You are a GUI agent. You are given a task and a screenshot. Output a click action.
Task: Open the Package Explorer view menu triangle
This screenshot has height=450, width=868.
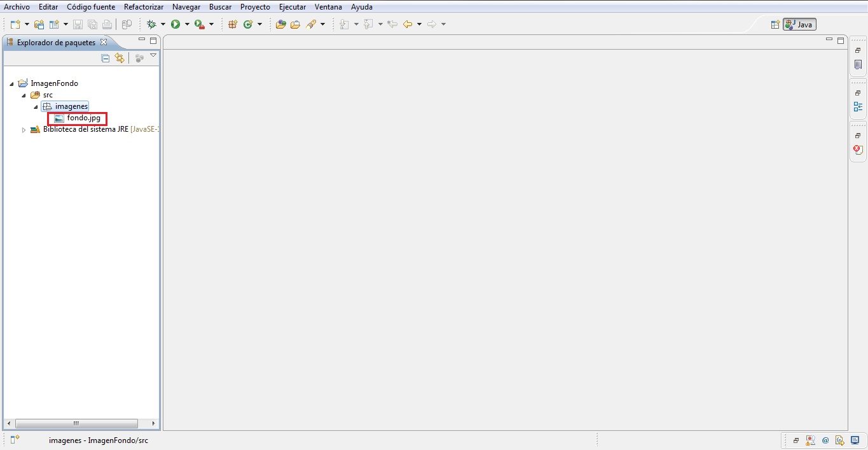(x=153, y=55)
